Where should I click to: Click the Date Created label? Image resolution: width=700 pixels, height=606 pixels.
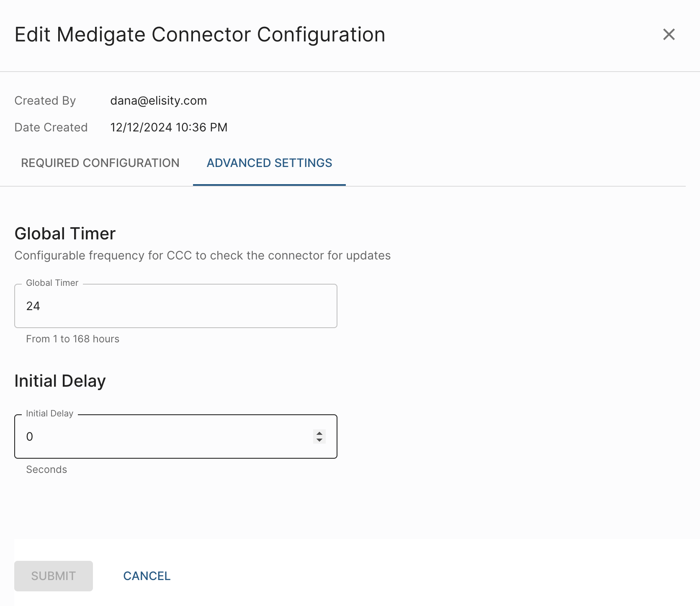(x=51, y=127)
